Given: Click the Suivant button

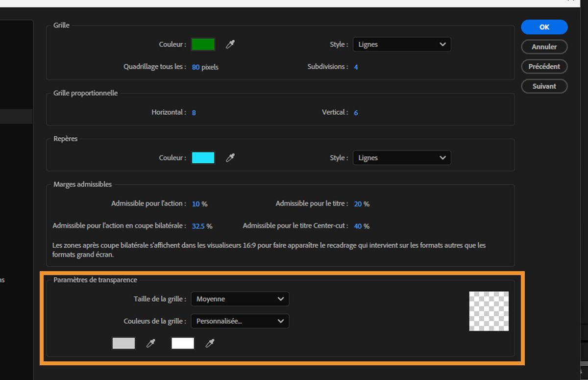Looking at the screenshot, I should point(544,86).
